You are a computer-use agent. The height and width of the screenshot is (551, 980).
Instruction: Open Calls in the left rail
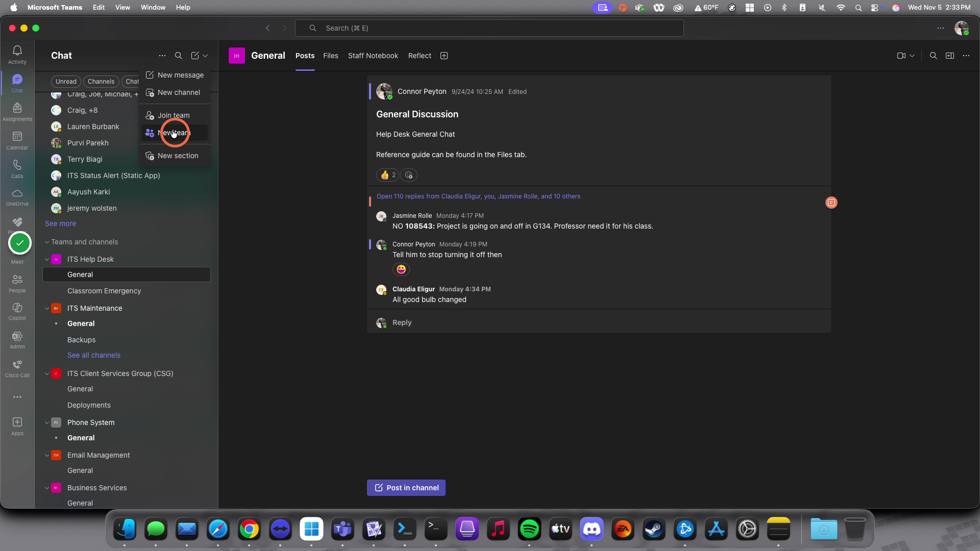17,169
